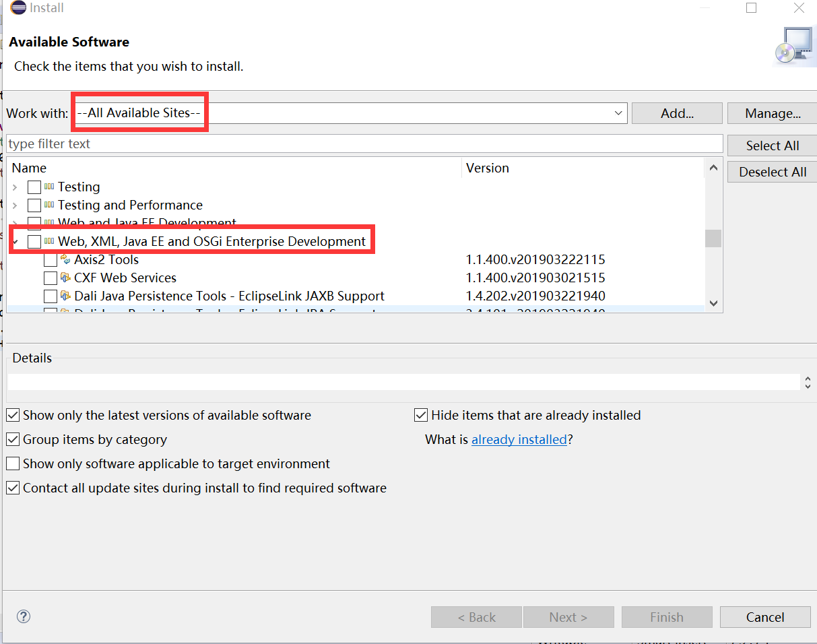Click the Web, XML, Java EE category icon

click(49, 242)
